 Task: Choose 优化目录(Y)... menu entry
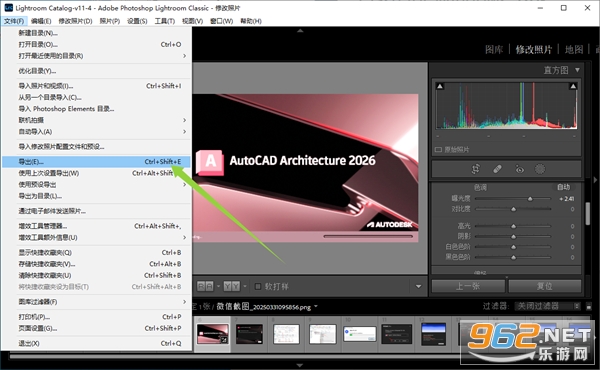click(96, 71)
